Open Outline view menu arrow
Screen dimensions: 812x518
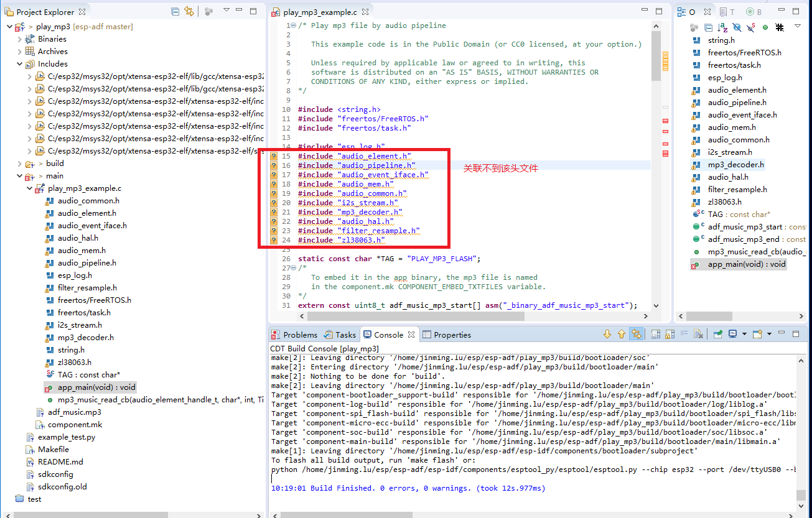pyautogui.click(x=798, y=27)
